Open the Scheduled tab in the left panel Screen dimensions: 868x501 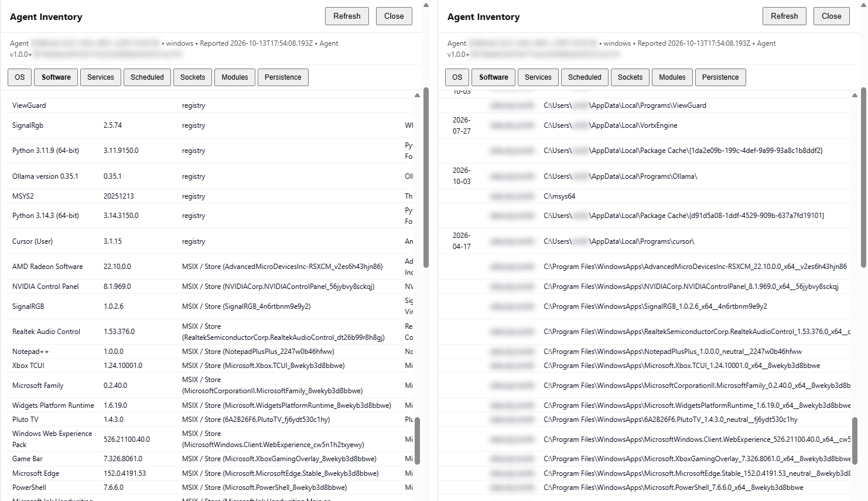[147, 77]
